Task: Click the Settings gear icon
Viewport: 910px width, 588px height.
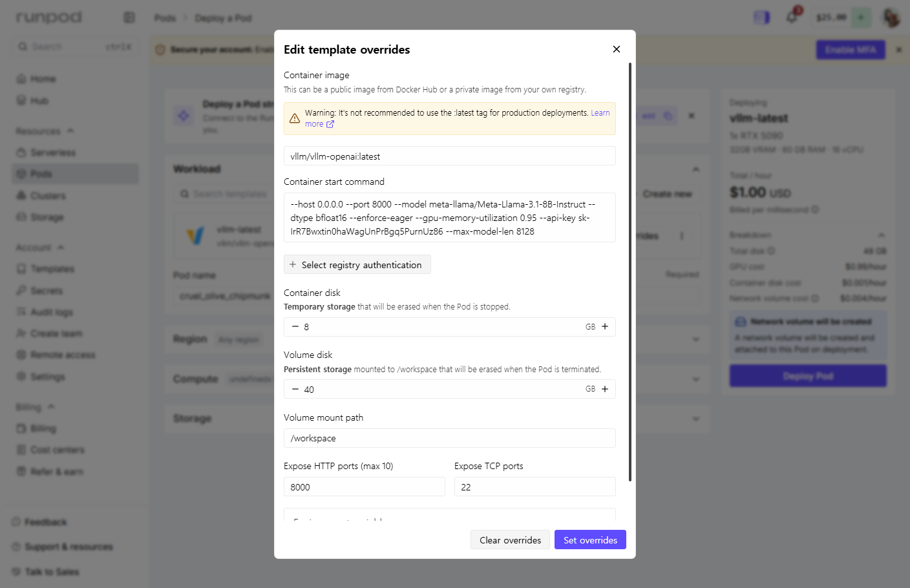Action: tap(21, 377)
